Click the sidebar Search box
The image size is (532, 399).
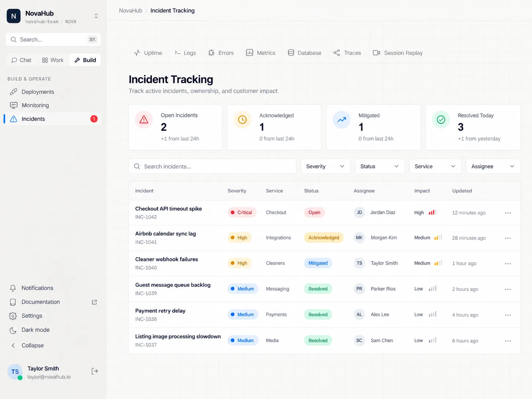point(53,39)
